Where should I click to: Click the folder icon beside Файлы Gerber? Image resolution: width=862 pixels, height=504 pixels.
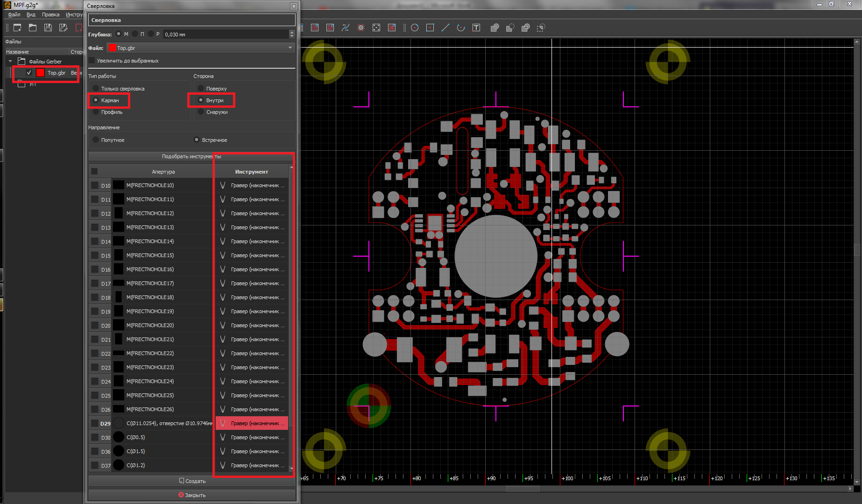coord(21,61)
